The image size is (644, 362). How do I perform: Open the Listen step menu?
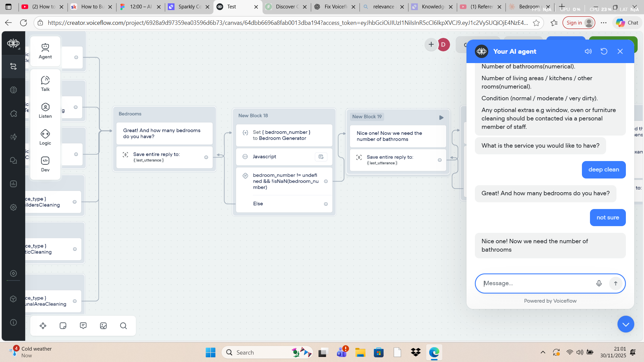tap(45, 110)
